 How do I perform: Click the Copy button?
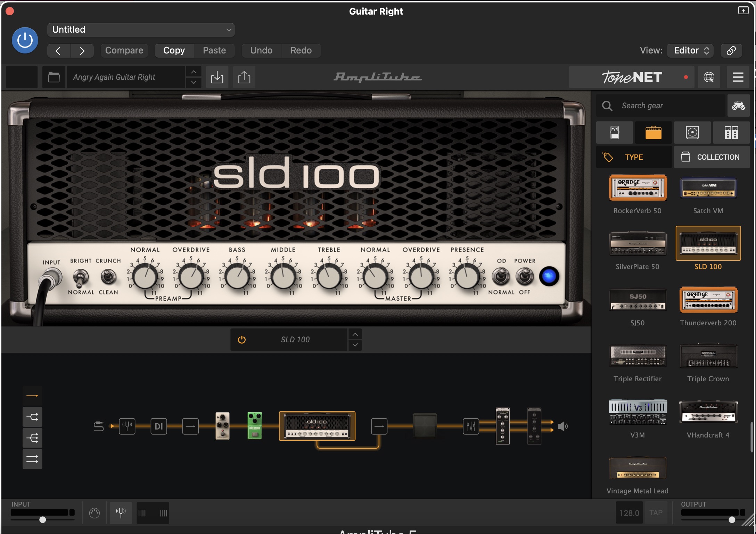coord(174,51)
